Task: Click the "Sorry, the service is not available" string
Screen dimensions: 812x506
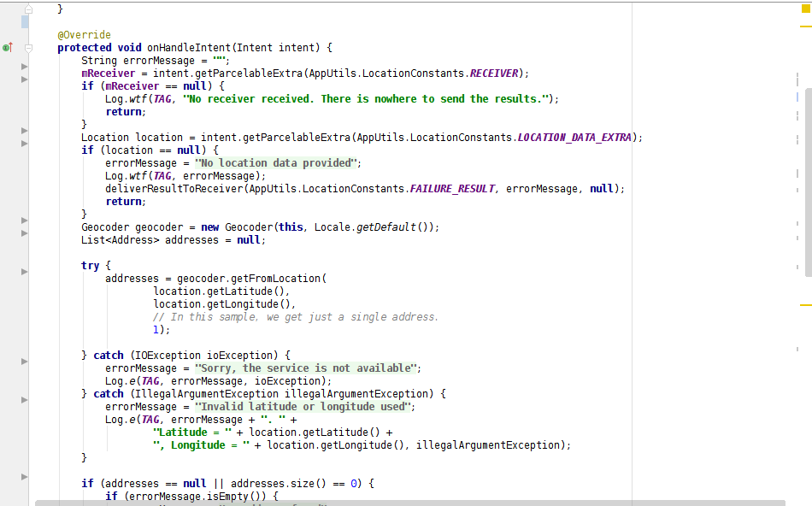Action: (306, 368)
